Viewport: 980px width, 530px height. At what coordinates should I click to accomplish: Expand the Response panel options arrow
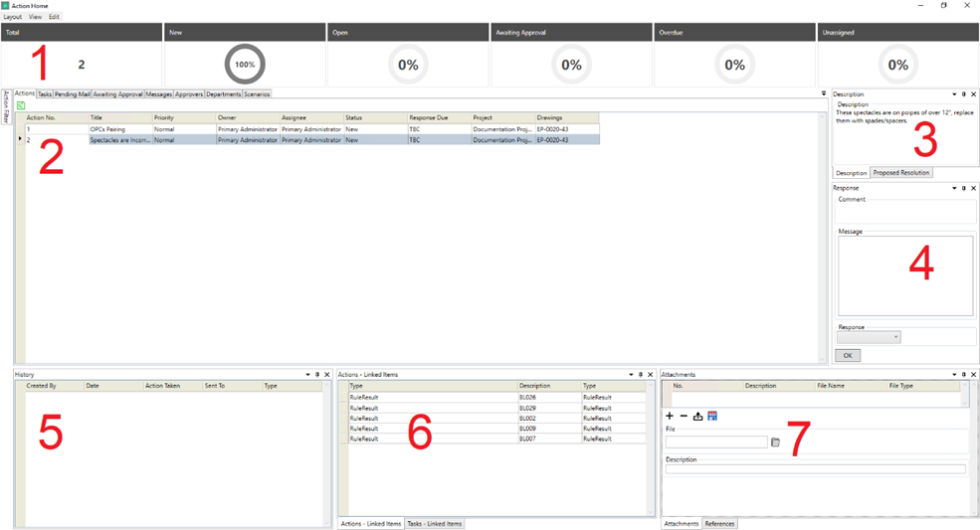(954, 188)
